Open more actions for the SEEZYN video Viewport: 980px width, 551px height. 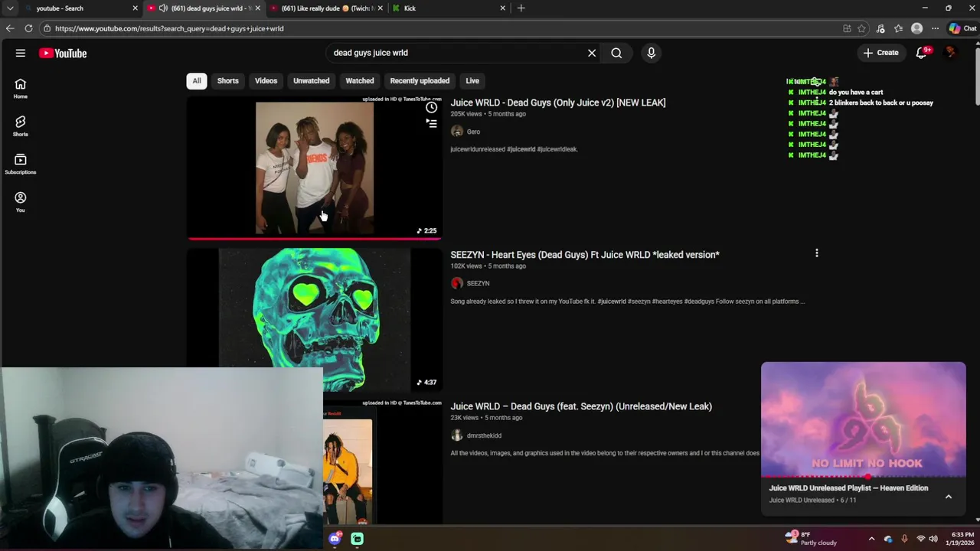point(817,253)
